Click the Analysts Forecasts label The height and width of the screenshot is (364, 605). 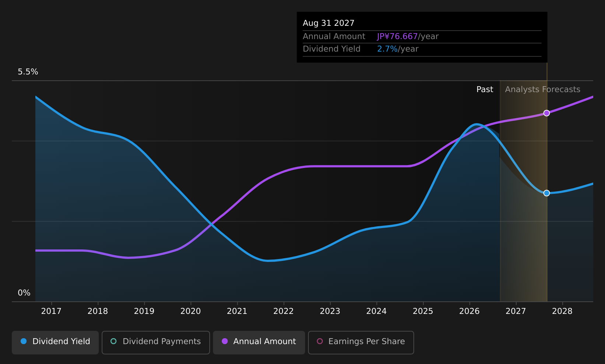542,90
